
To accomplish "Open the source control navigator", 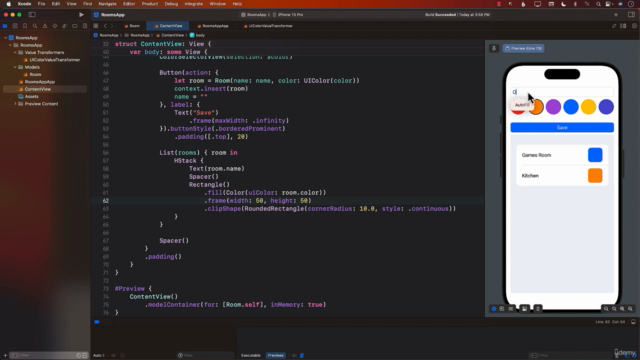I will 15,26.
